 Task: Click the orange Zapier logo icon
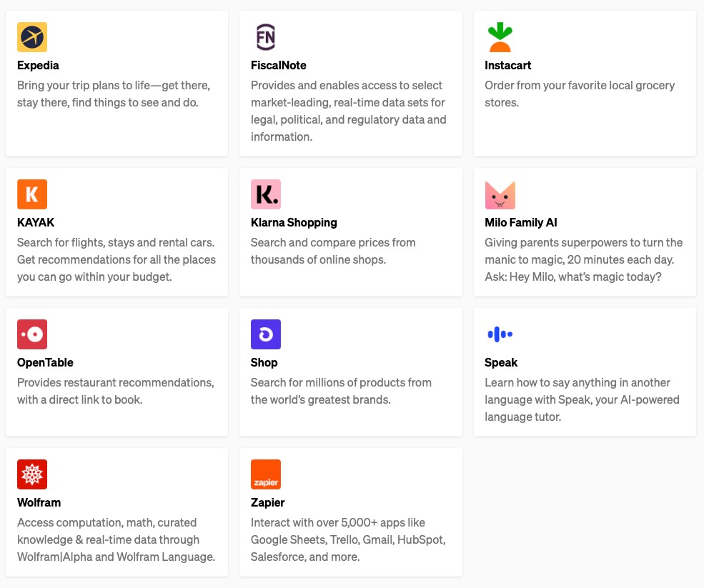pos(266,474)
